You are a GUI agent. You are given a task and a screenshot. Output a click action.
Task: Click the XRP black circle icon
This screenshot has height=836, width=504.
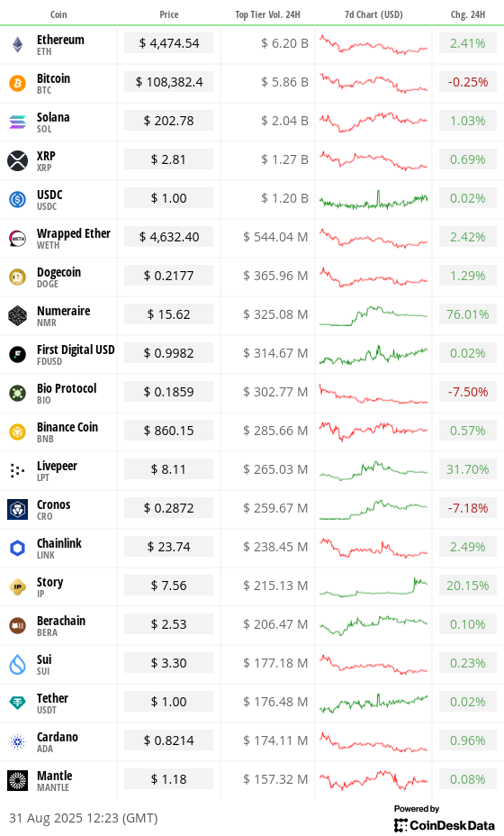(18, 160)
